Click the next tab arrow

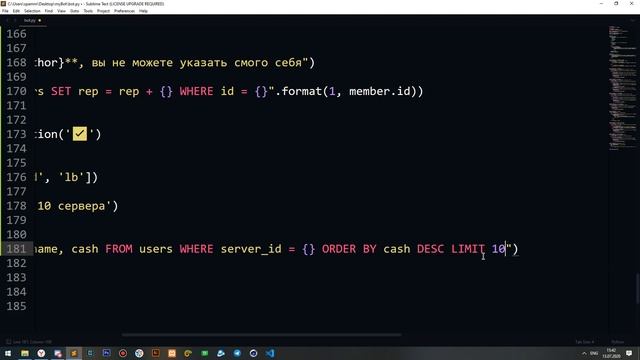(15, 20)
